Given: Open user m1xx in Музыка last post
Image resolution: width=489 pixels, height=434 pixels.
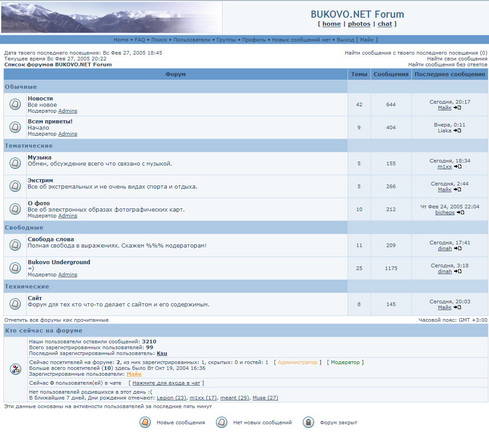Looking at the screenshot, I should [445, 167].
